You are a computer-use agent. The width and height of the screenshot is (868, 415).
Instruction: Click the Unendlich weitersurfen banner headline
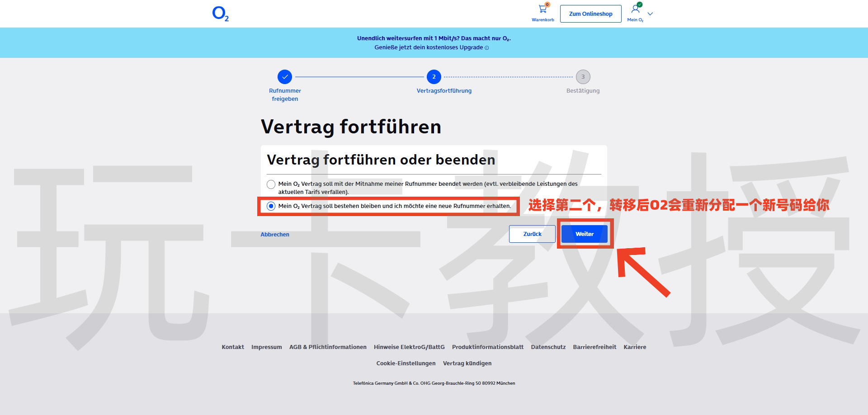point(434,38)
